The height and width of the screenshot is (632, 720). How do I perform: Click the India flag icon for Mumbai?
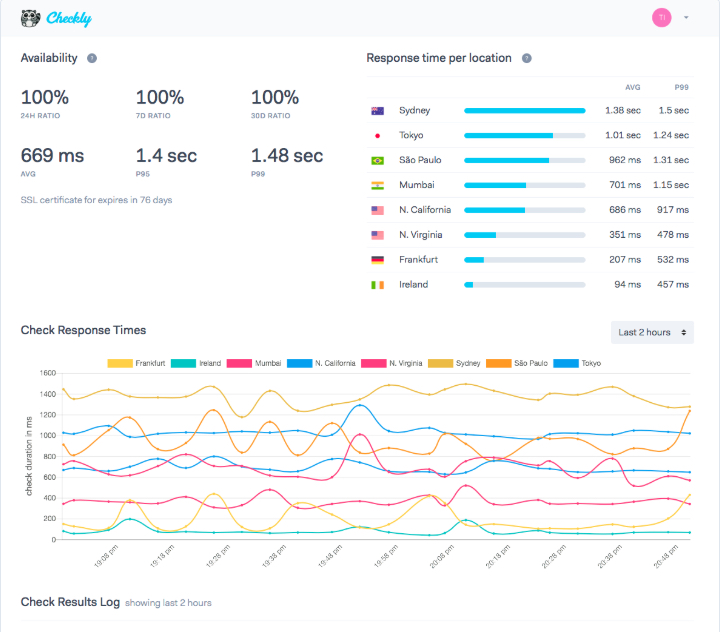pyautogui.click(x=377, y=186)
